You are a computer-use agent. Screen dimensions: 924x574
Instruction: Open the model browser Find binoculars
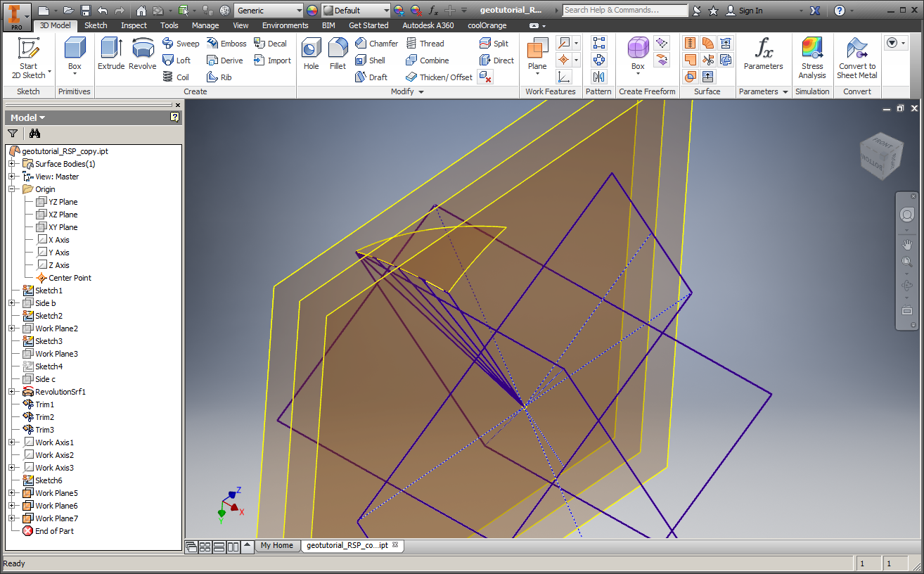point(34,134)
